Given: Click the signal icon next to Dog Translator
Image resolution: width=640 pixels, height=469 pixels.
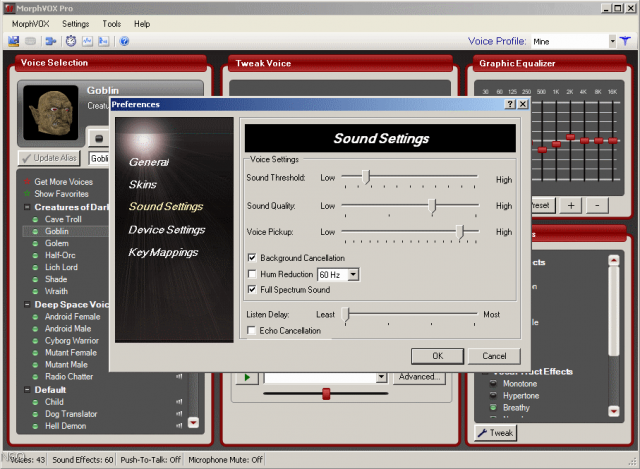Looking at the screenshot, I should [179, 414].
